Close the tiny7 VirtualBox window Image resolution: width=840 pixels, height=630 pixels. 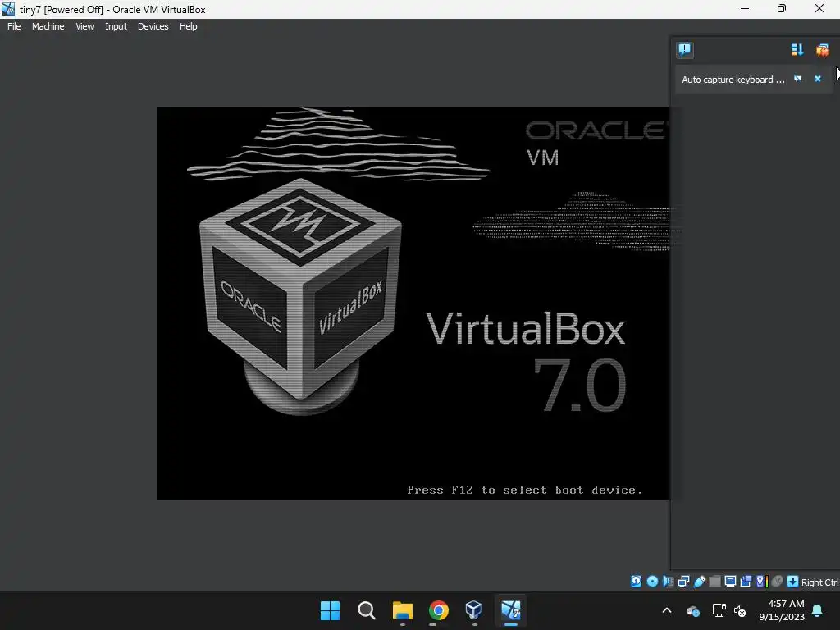819,9
